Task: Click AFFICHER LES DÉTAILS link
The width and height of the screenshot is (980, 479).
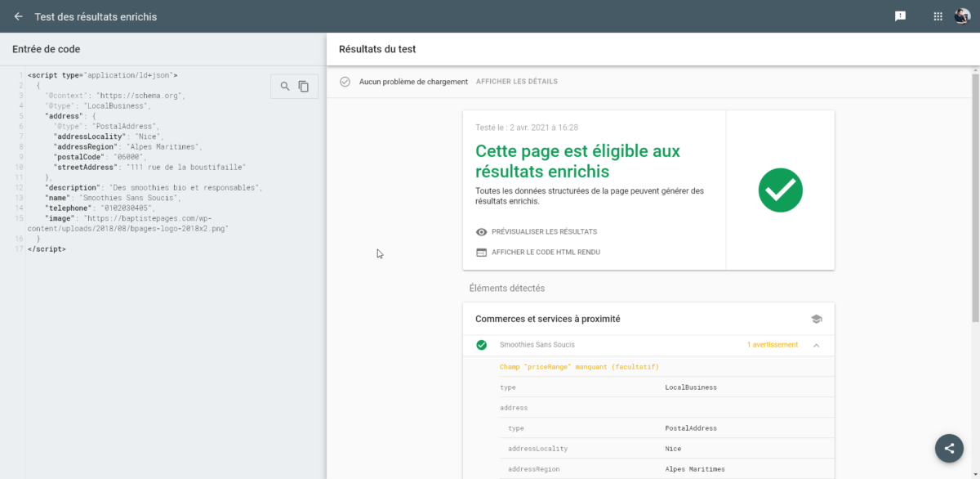Action: click(x=516, y=82)
